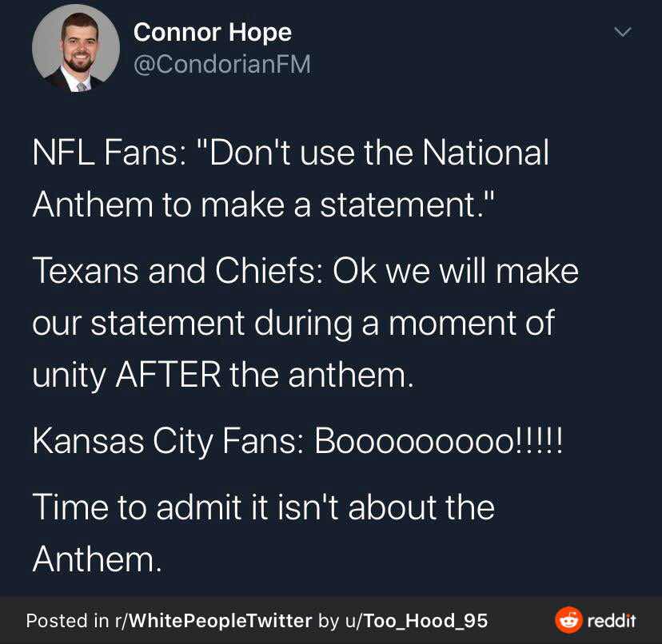Expand the tweet options chevron
The height and width of the screenshot is (644, 662).
[622, 32]
